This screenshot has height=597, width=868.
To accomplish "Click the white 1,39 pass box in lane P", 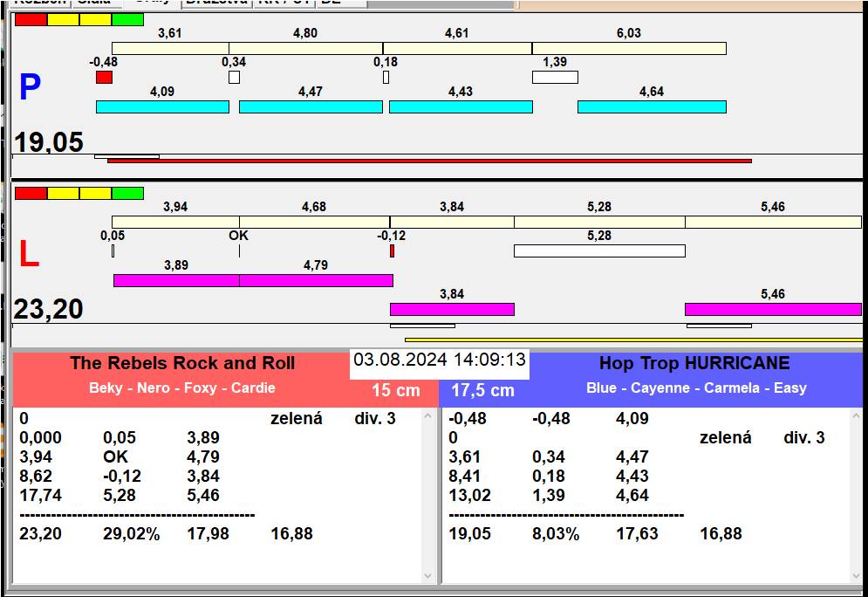I will pyautogui.click(x=555, y=78).
